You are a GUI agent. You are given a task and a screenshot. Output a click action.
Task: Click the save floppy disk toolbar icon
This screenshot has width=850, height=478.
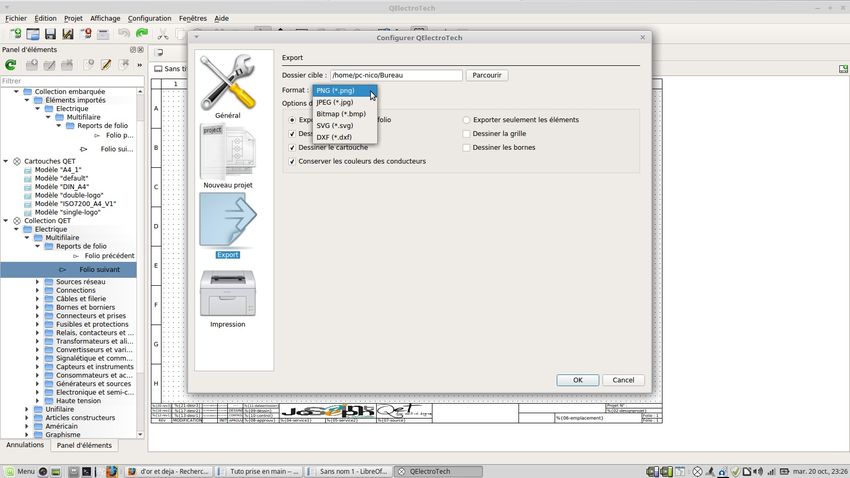50,34
